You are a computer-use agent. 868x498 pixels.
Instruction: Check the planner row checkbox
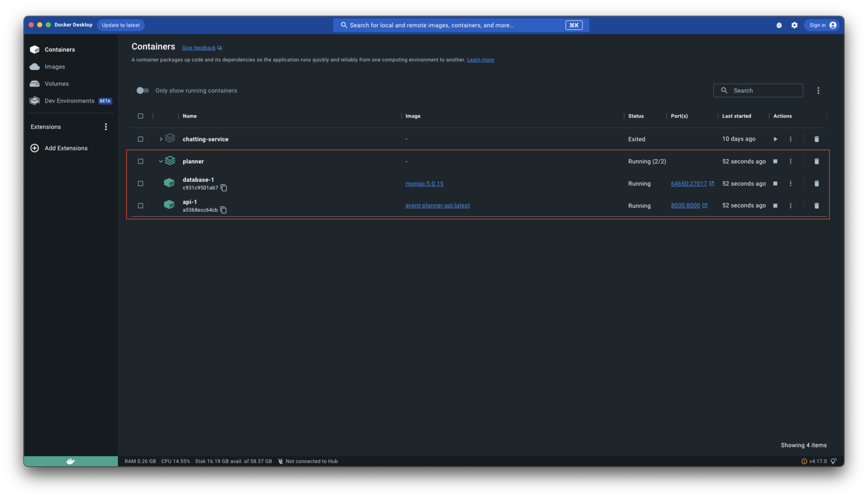point(140,162)
